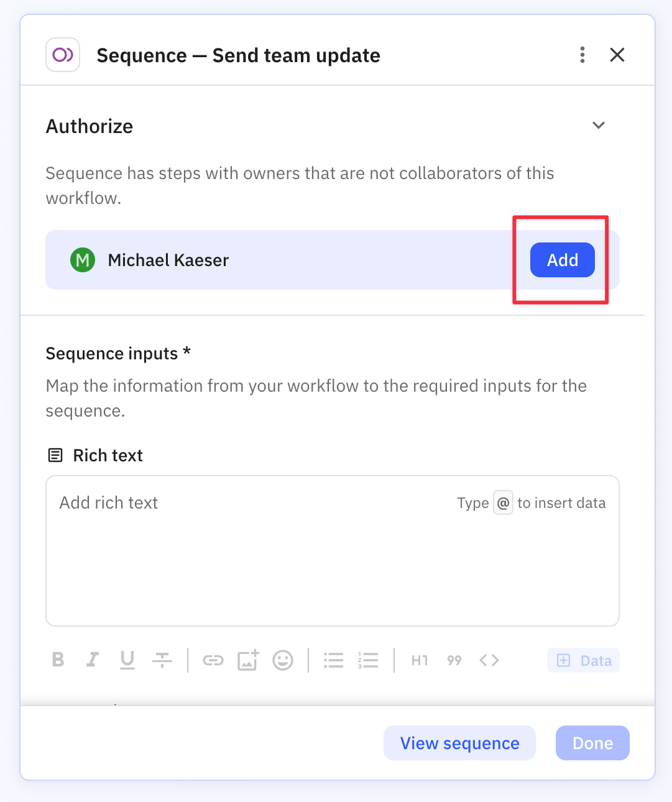Create a bulleted list
The height and width of the screenshot is (802, 672).
(x=334, y=660)
